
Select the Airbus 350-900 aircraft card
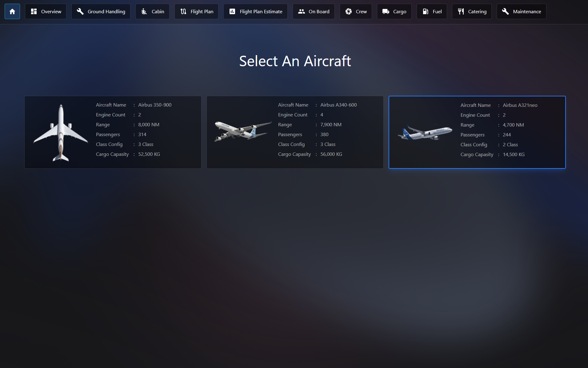coord(113,132)
